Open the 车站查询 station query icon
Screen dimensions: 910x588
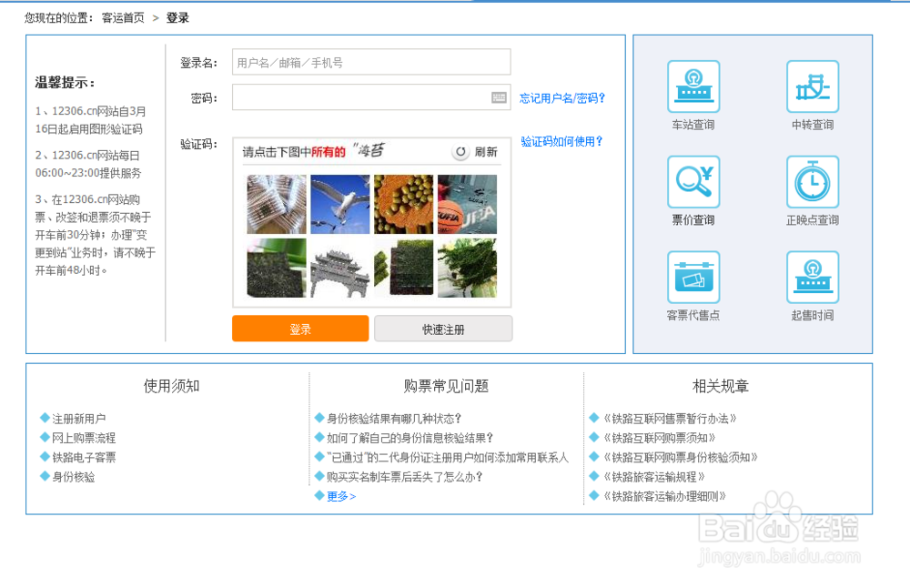click(693, 86)
